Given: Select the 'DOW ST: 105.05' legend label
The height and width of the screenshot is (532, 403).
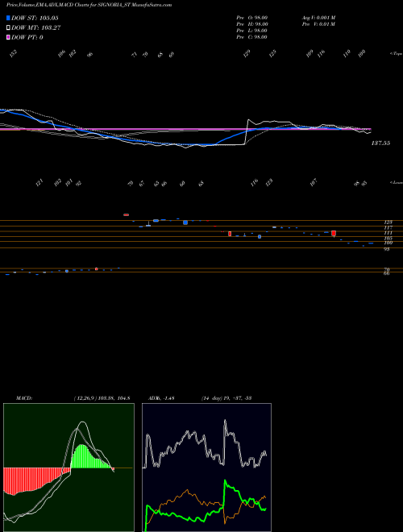Looking at the screenshot, I should [x=35, y=18].
